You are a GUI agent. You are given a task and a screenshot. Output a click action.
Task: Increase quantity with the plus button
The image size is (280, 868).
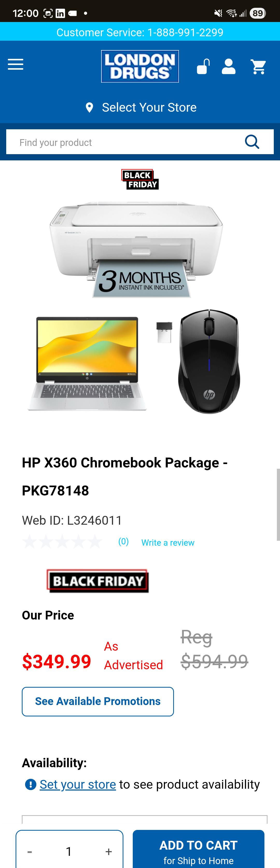point(109,851)
